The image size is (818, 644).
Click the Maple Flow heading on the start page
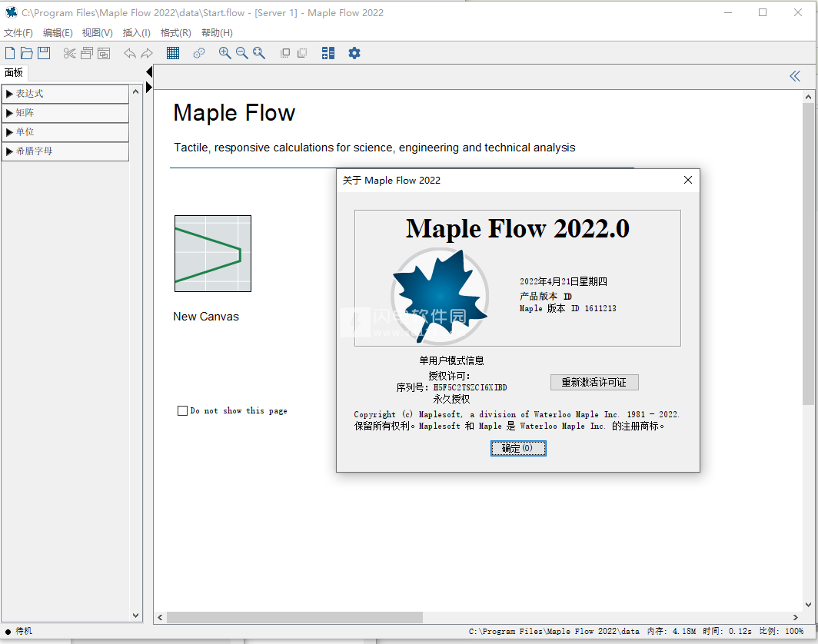pyautogui.click(x=234, y=113)
